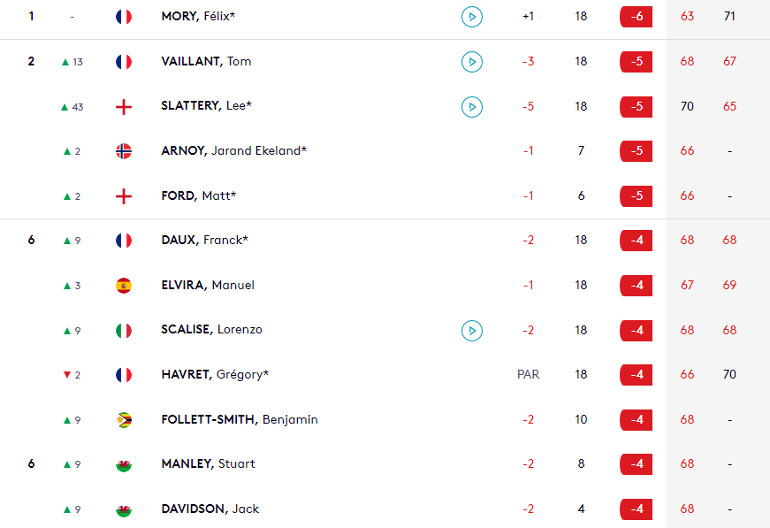
Task: Click the France flag beside Mory
Action: tap(124, 17)
